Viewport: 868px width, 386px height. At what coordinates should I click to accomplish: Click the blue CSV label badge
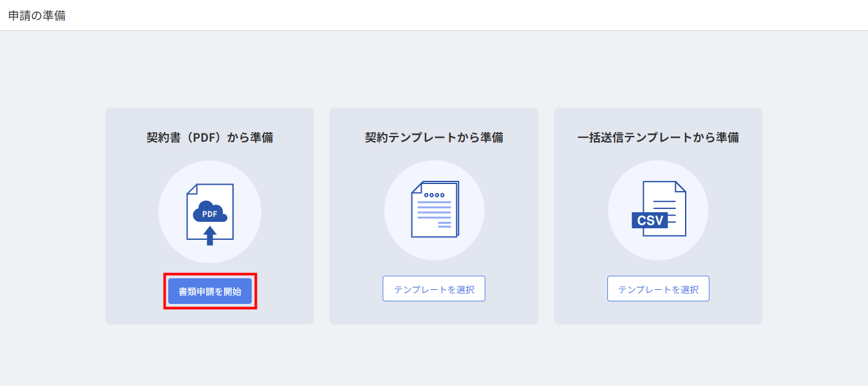click(650, 221)
